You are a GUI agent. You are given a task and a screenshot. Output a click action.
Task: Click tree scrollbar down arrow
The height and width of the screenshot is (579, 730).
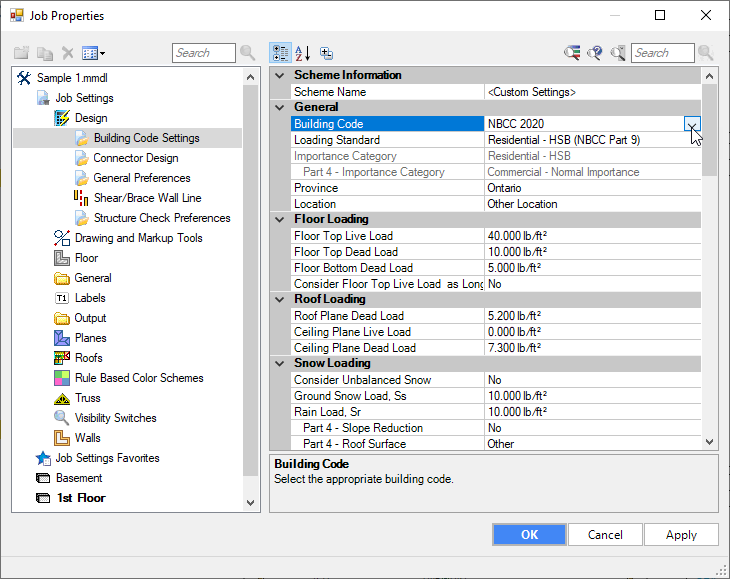pyautogui.click(x=250, y=503)
